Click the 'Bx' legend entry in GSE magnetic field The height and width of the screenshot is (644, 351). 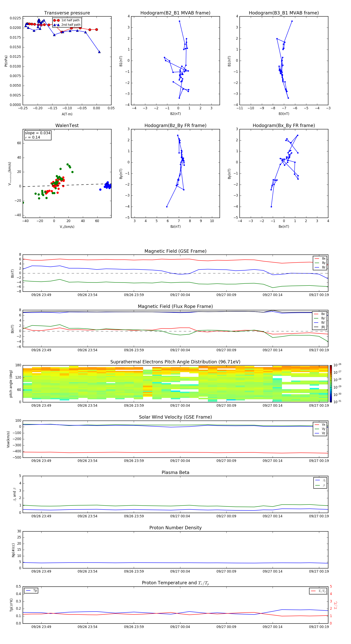[320, 259]
